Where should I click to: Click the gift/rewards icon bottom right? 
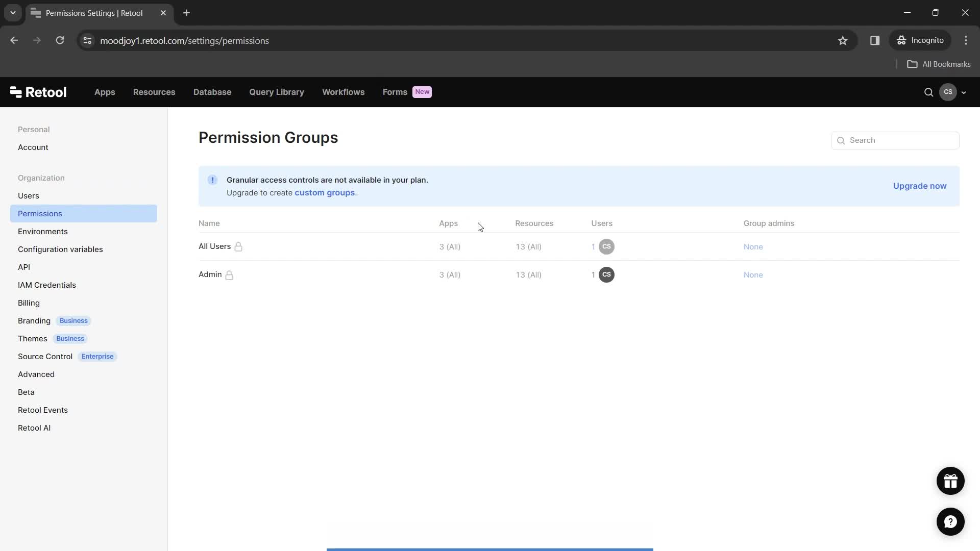pos(950,481)
